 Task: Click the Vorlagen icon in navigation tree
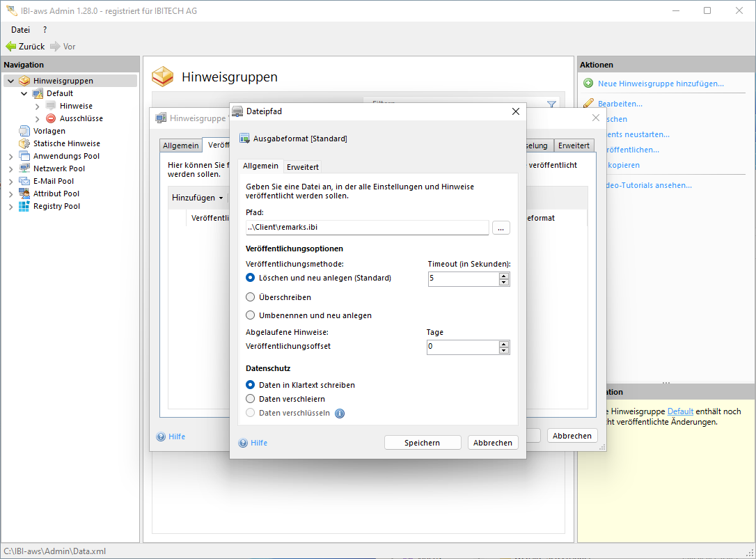24,131
